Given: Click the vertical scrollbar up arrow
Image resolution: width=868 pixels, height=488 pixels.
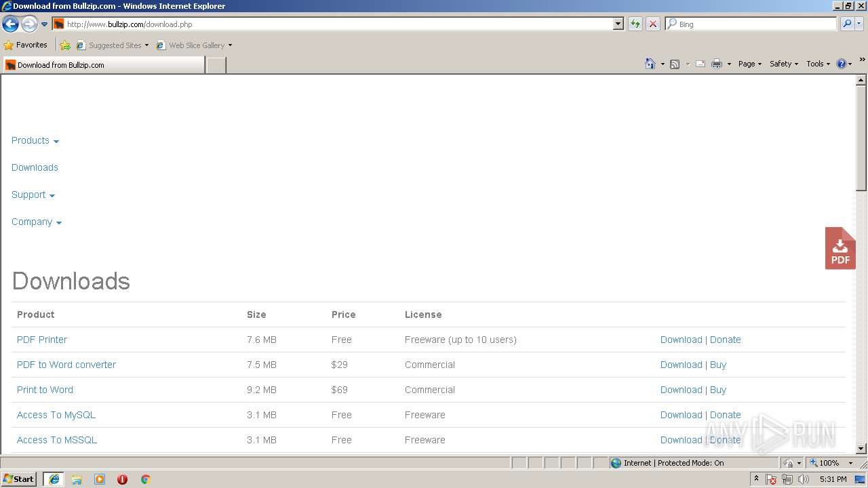Looking at the screenshot, I should point(861,80).
